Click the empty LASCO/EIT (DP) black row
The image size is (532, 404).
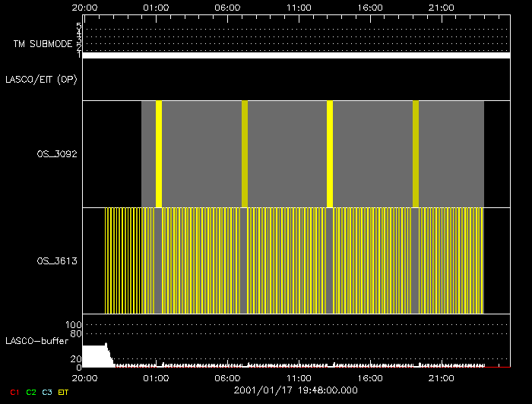(x=296, y=80)
